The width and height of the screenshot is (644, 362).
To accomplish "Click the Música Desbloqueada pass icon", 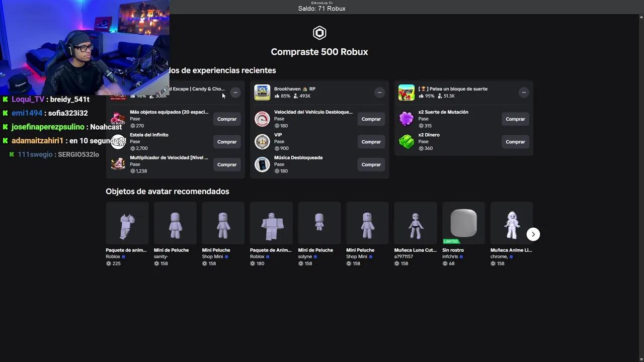I will point(262,164).
